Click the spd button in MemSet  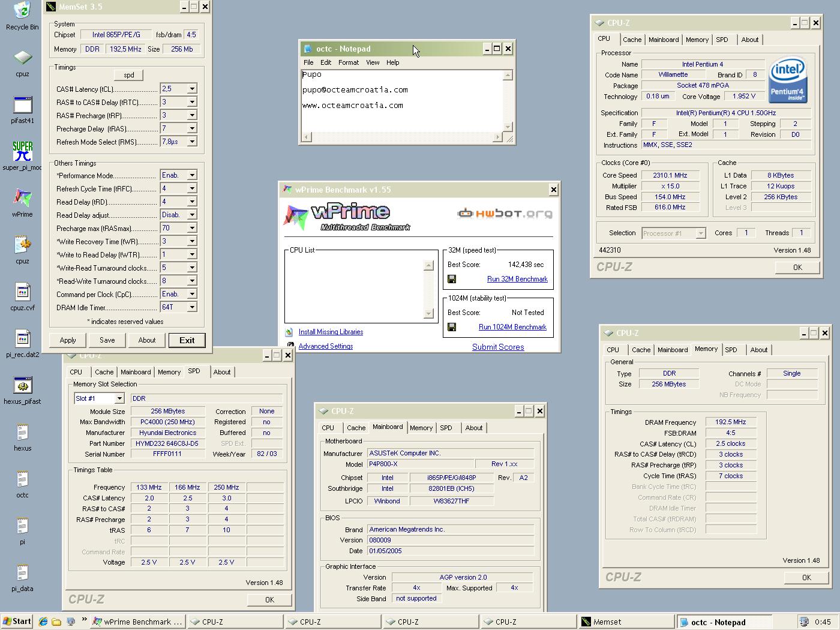[129, 75]
